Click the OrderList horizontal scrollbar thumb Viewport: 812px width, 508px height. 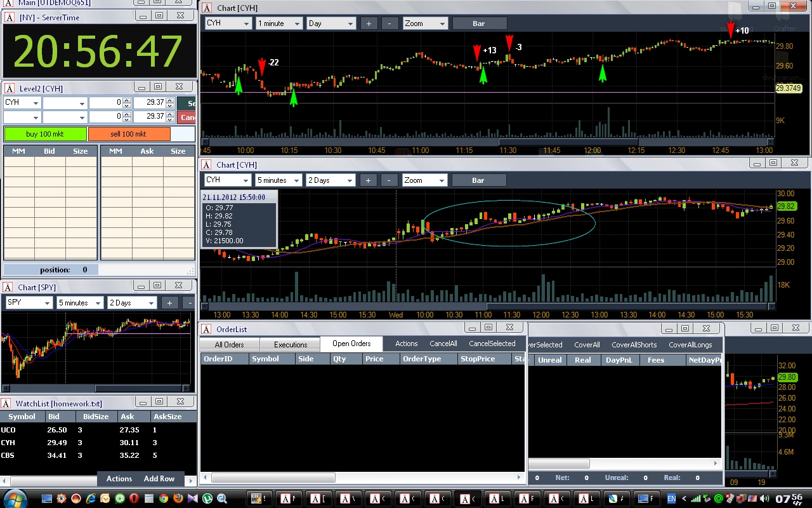point(273,478)
